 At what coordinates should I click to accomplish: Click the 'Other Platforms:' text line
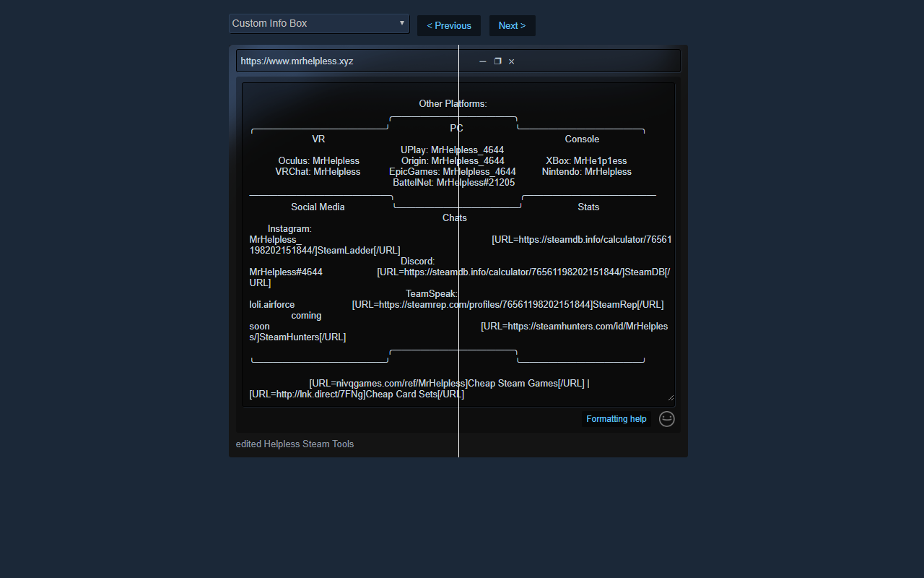[453, 104]
